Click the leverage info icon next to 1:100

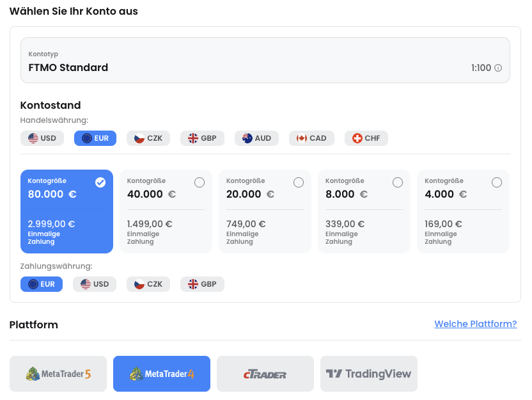497,68
